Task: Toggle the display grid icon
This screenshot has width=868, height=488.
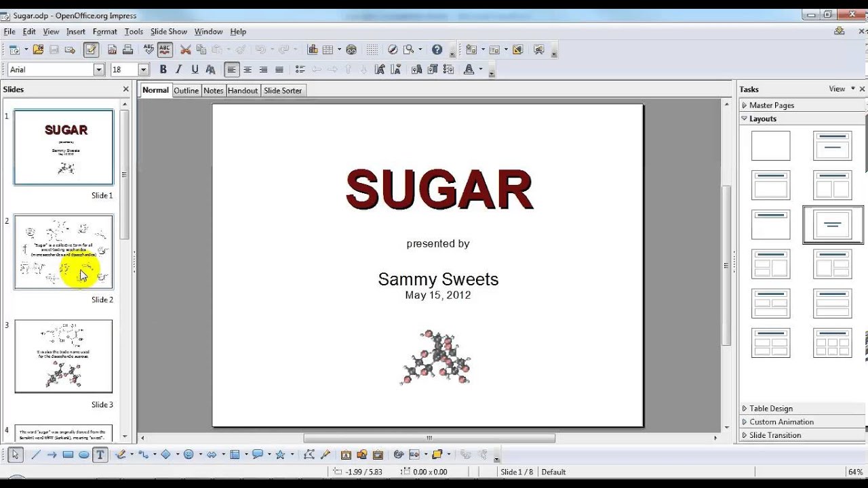Action: (372, 49)
